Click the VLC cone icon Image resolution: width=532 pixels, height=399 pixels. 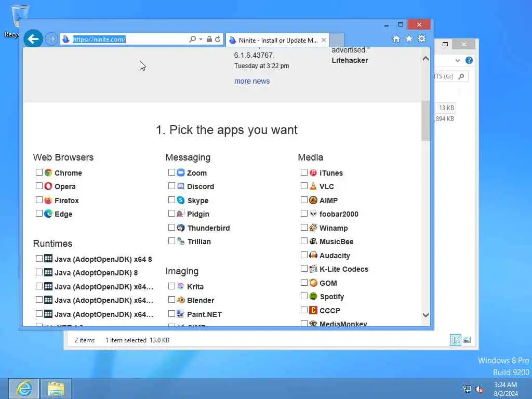[313, 187]
